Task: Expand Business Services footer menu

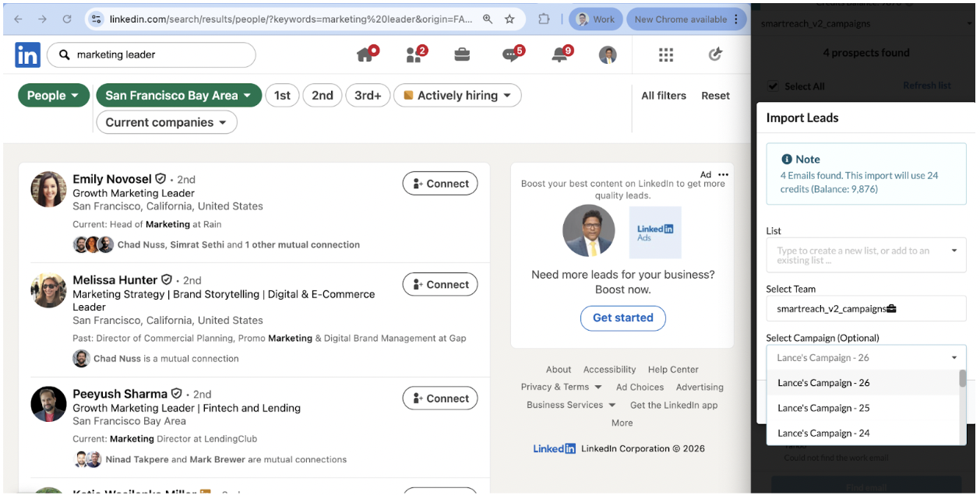Action: click(571, 405)
